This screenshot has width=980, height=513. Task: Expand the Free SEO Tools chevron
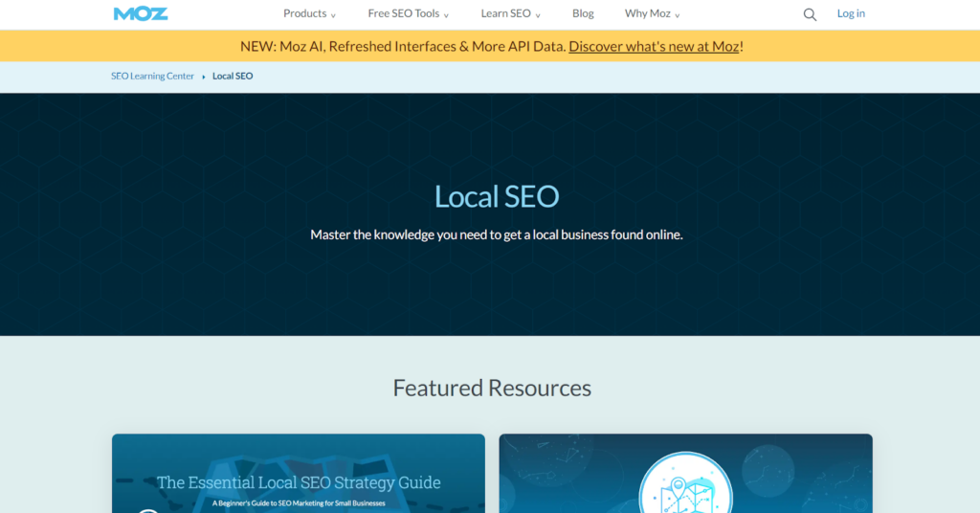click(x=446, y=15)
